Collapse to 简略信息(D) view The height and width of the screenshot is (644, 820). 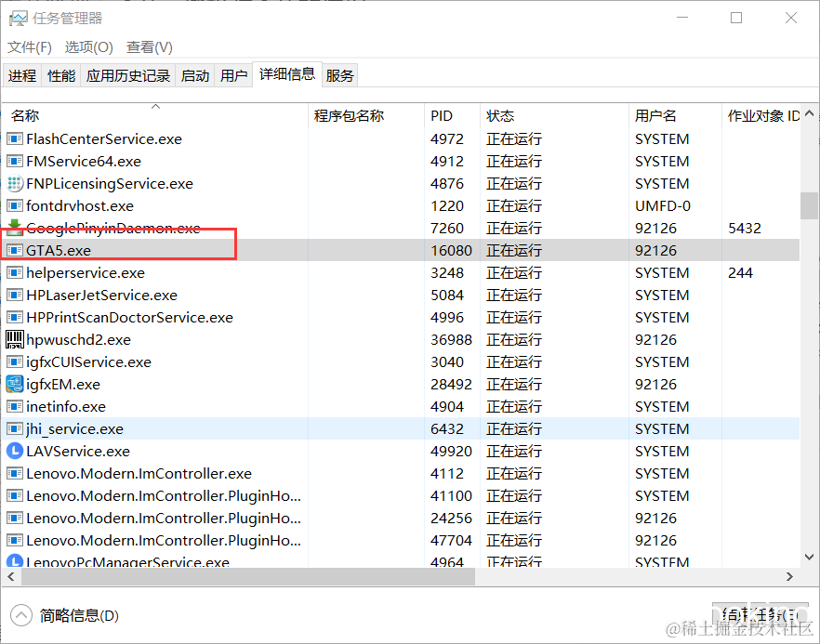tap(65, 615)
